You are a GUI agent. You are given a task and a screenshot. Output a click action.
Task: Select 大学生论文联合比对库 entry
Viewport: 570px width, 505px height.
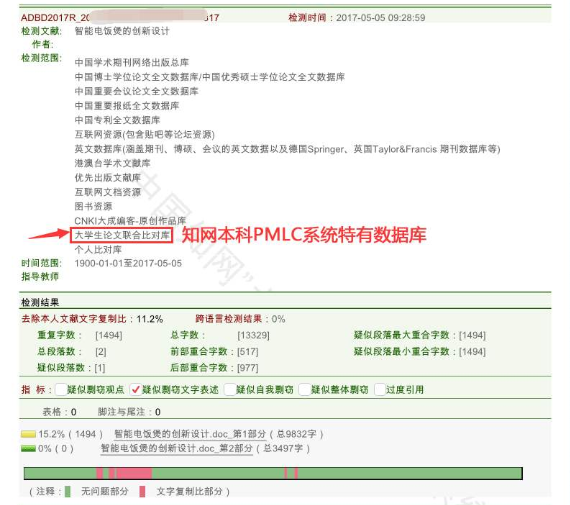122,235
